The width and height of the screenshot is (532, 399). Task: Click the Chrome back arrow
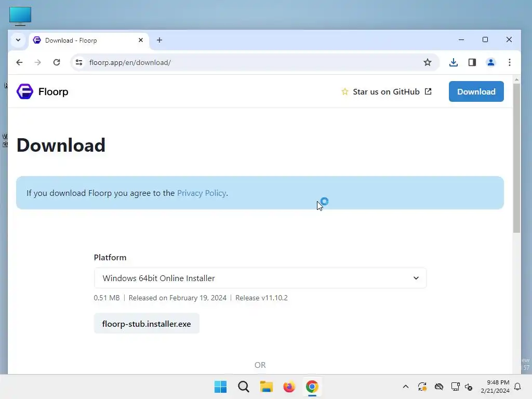[x=19, y=62]
